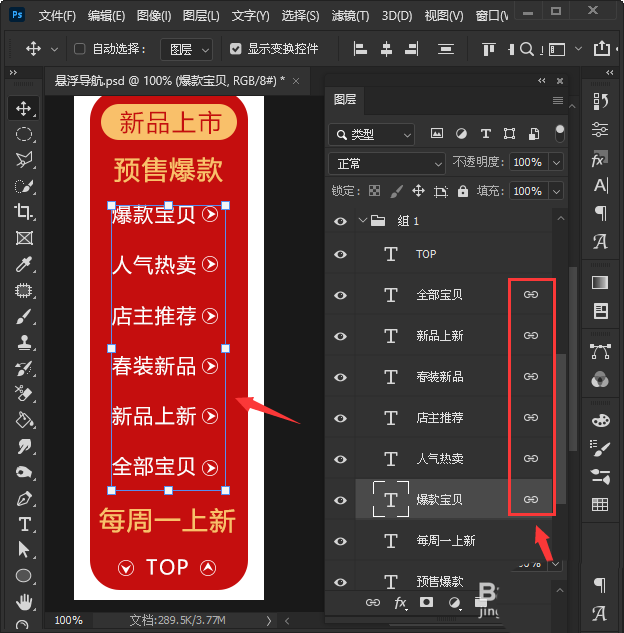Select the Elliptical Marquee tool
Screen dimensions: 624x633
pos(23,134)
